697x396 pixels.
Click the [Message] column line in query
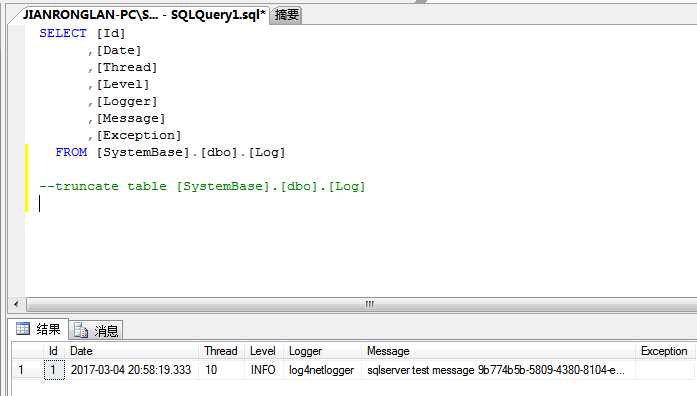[x=127, y=118]
